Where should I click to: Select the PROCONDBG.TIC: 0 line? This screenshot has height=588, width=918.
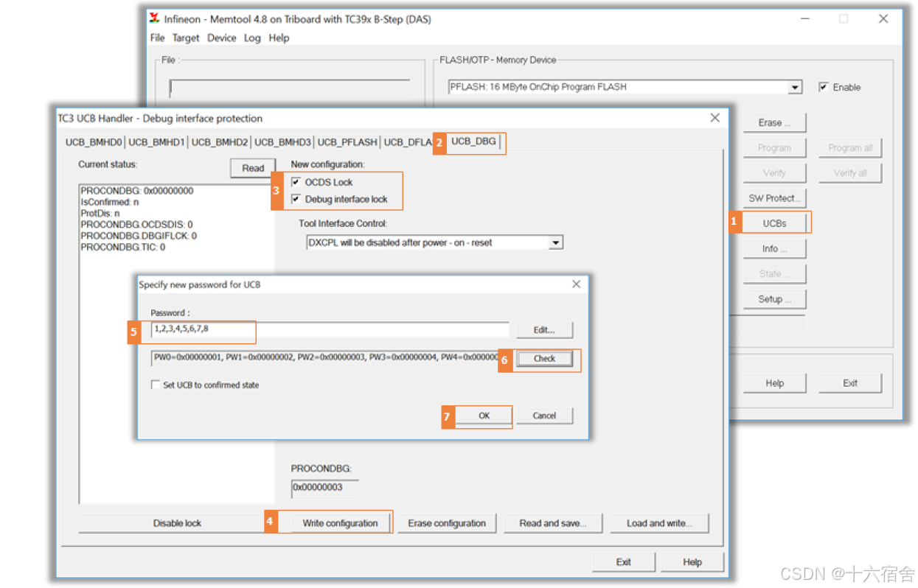coord(122,247)
